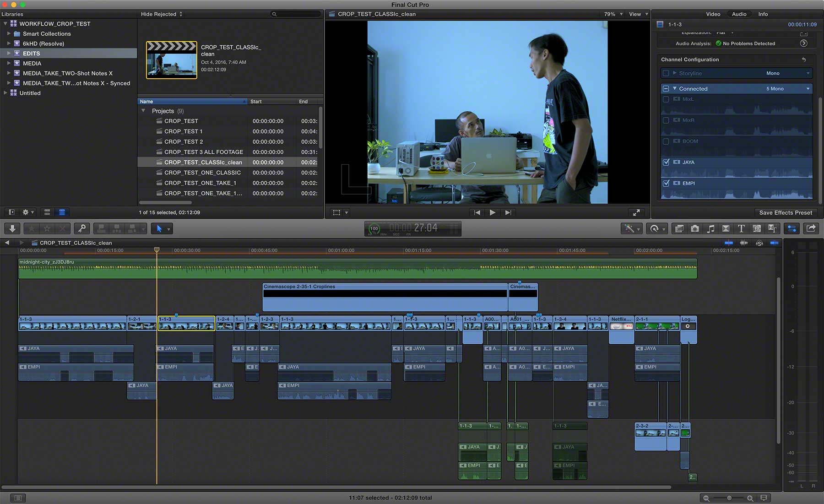Enable the BOOM channel checkbox
The image size is (824, 504).
click(666, 141)
